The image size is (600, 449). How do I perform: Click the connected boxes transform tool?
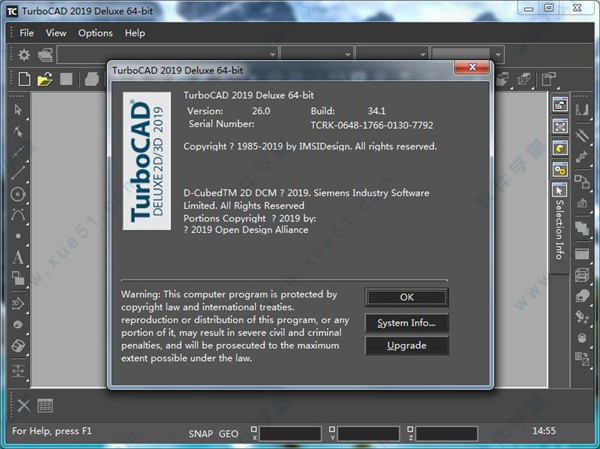[582, 181]
